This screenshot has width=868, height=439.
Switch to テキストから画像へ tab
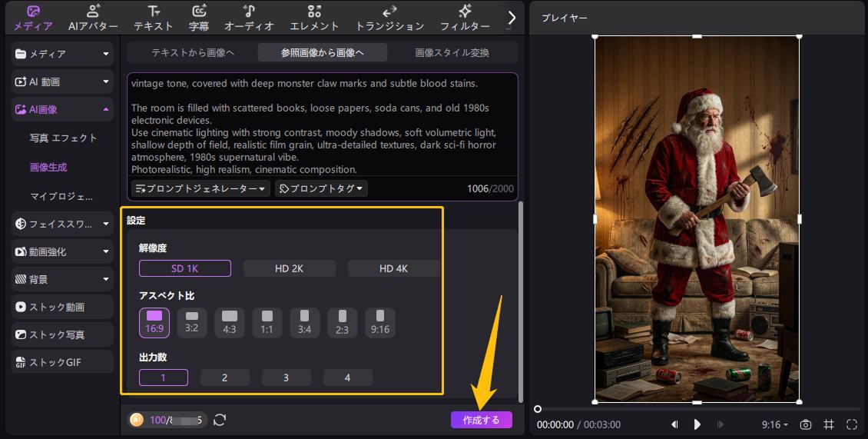(x=193, y=52)
